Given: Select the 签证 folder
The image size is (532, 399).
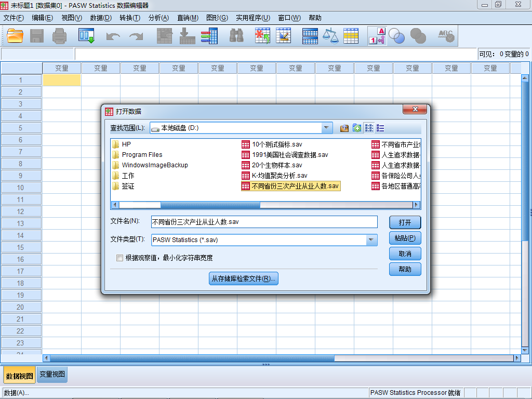Looking at the screenshot, I should click(124, 187).
